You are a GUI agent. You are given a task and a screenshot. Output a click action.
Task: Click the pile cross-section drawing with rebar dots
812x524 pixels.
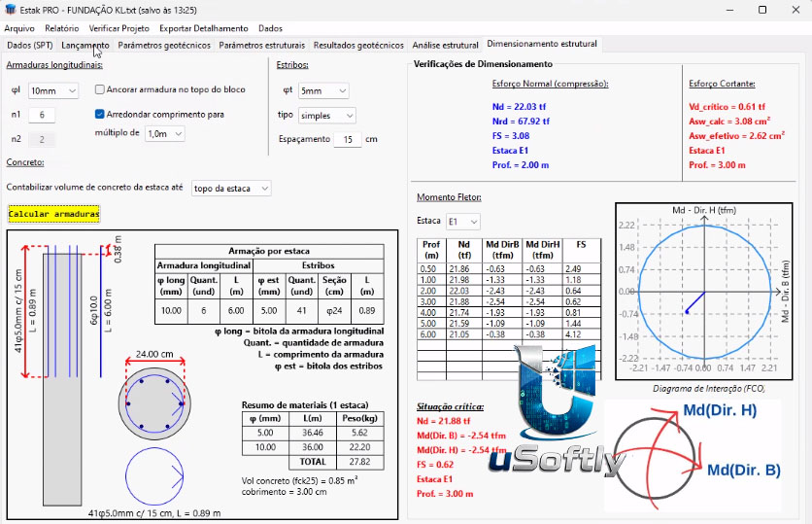(154, 403)
